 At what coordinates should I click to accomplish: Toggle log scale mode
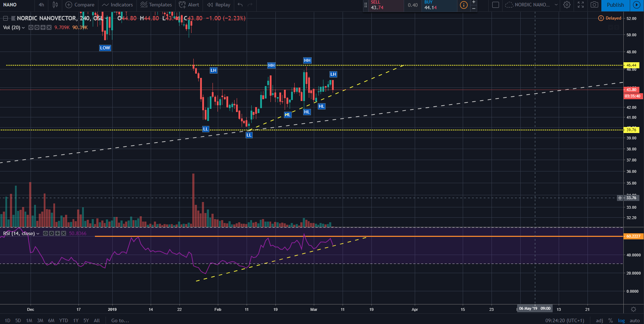[x=621, y=320]
